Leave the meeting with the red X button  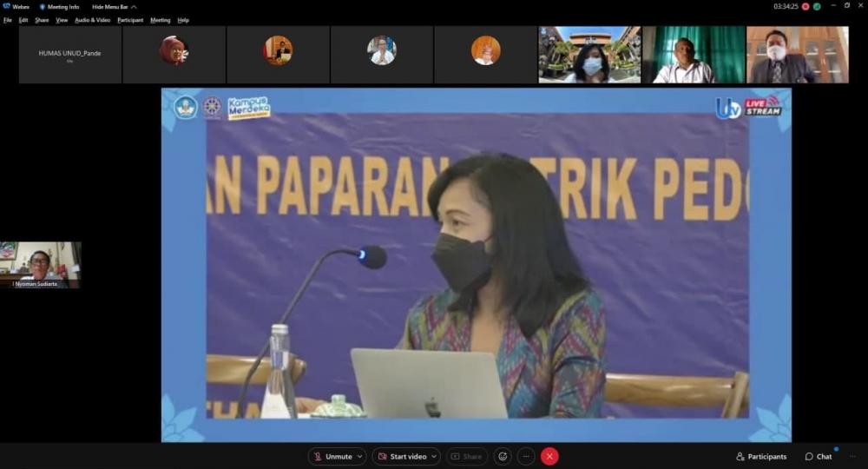(549, 456)
